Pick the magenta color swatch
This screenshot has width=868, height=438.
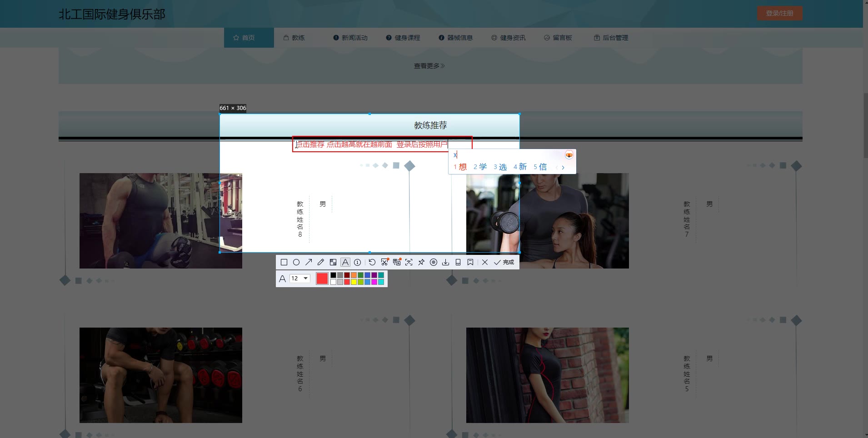coord(374,282)
